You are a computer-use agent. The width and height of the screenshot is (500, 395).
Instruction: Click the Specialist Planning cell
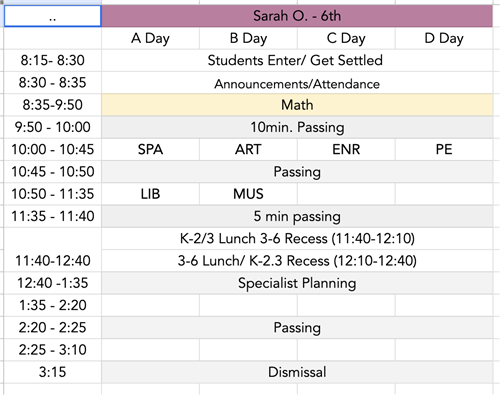point(297,283)
